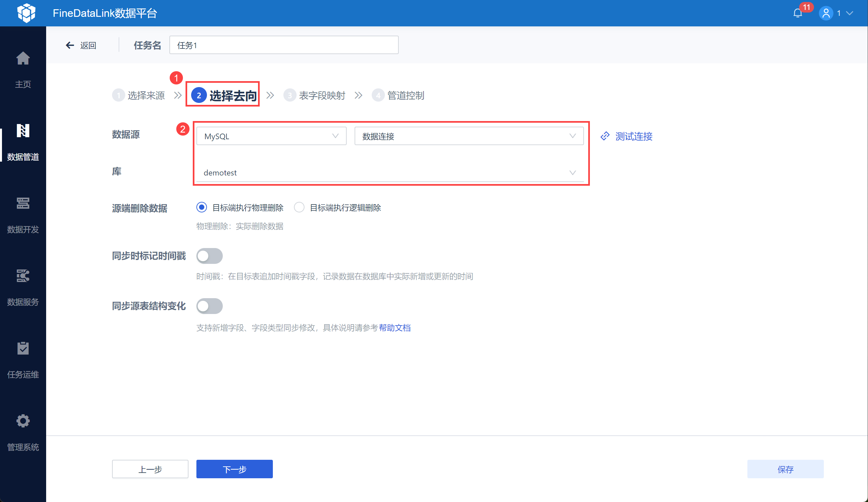Go to 主页 home icon in sidebar
Viewport: 868px width, 502px height.
coord(23,59)
